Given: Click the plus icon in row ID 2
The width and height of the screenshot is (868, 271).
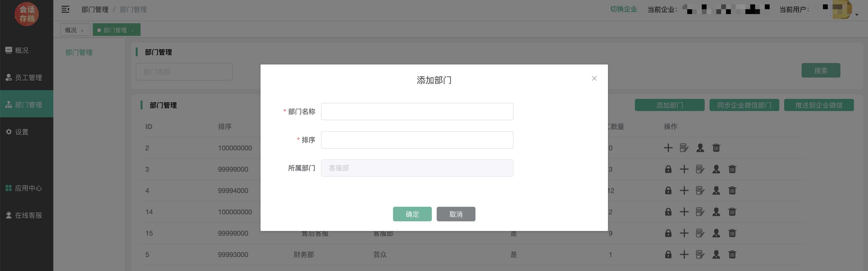Looking at the screenshot, I should [x=668, y=148].
